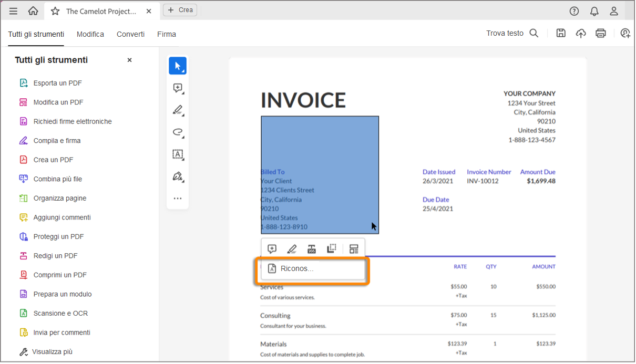Image resolution: width=636 pixels, height=364 pixels.
Task: Select the arrow selection tool
Action: 178,65
